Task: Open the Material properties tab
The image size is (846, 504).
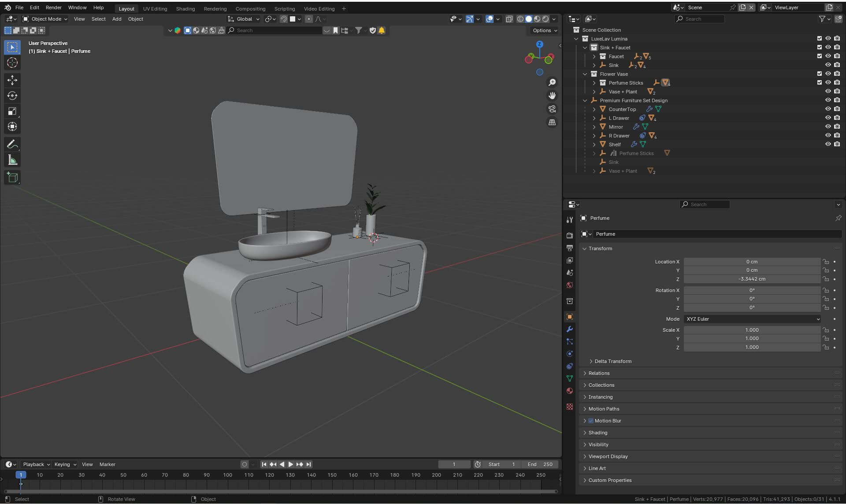Action: point(570,391)
